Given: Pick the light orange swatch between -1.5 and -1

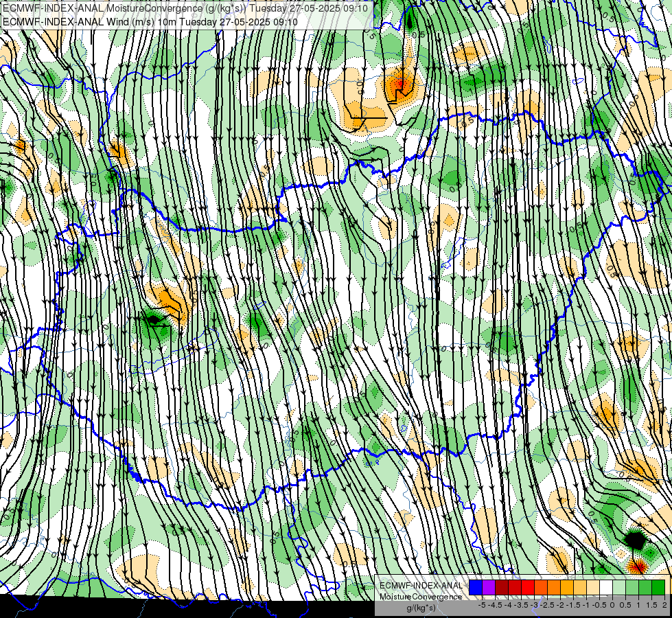Looking at the screenshot, I should 580,588.
